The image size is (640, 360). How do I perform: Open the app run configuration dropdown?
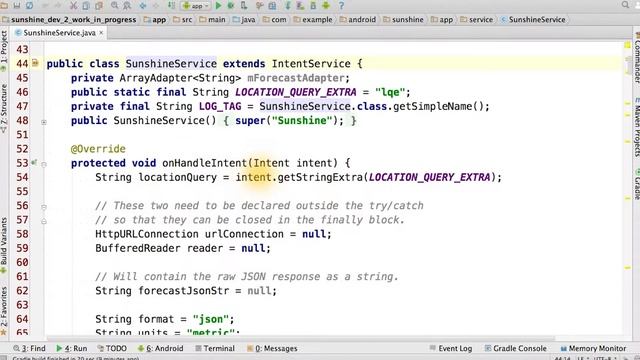click(196, 5)
